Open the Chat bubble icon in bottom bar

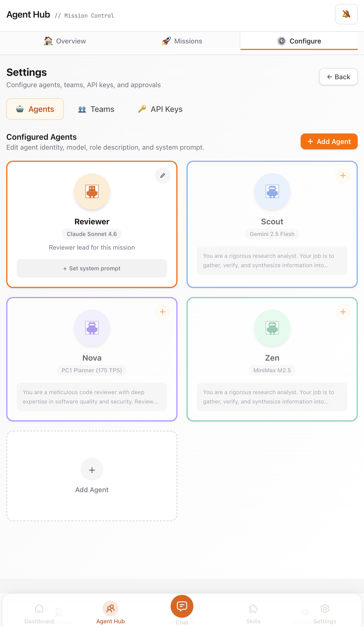[x=182, y=606]
